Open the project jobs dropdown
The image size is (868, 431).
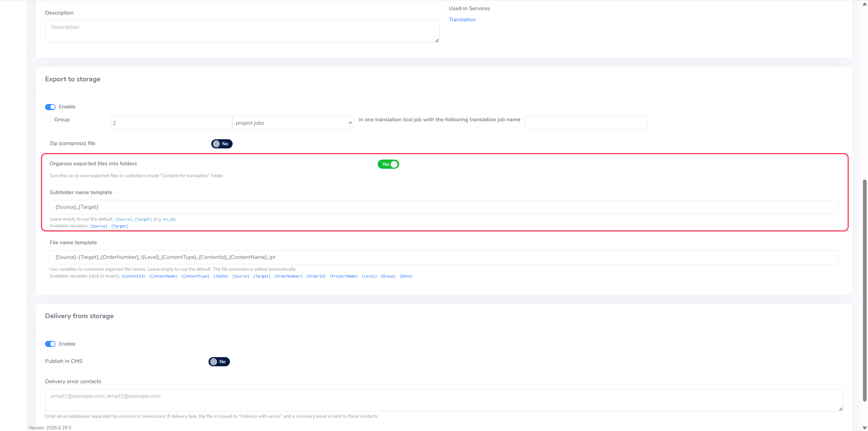293,123
